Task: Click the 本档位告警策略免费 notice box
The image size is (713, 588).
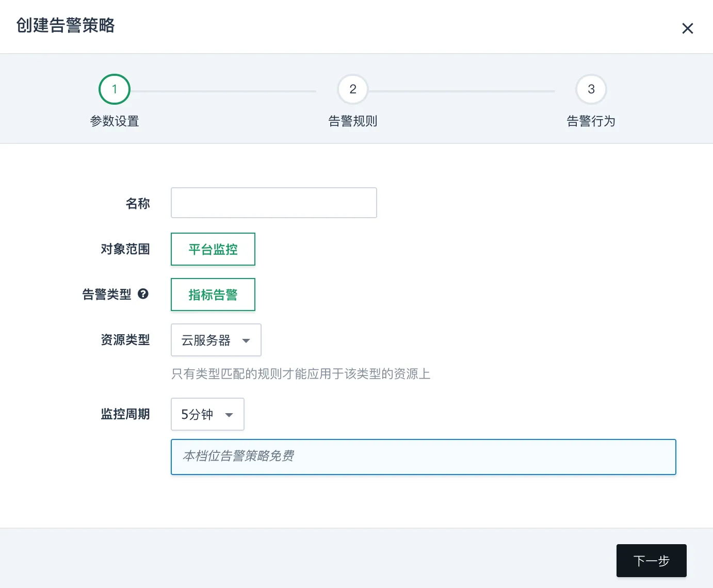Action: pyautogui.click(x=424, y=457)
